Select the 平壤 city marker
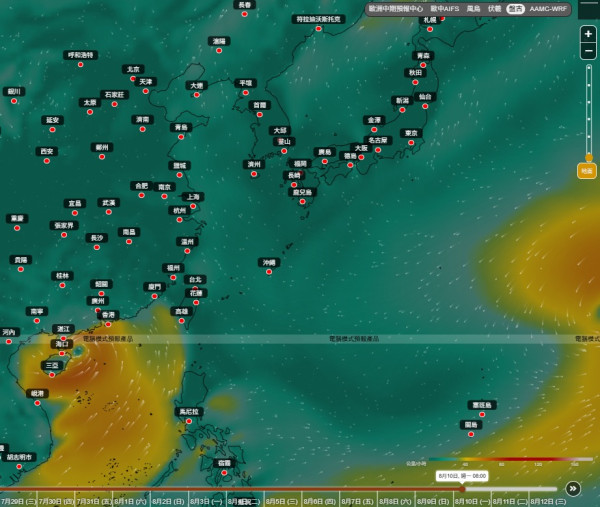This screenshot has height=507, width=600. (x=246, y=93)
